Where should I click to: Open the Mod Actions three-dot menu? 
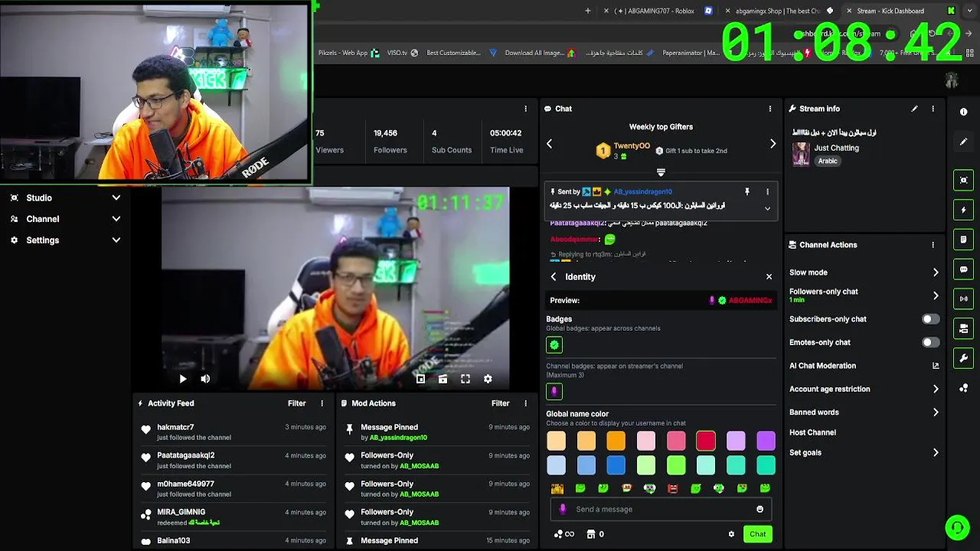tap(525, 403)
